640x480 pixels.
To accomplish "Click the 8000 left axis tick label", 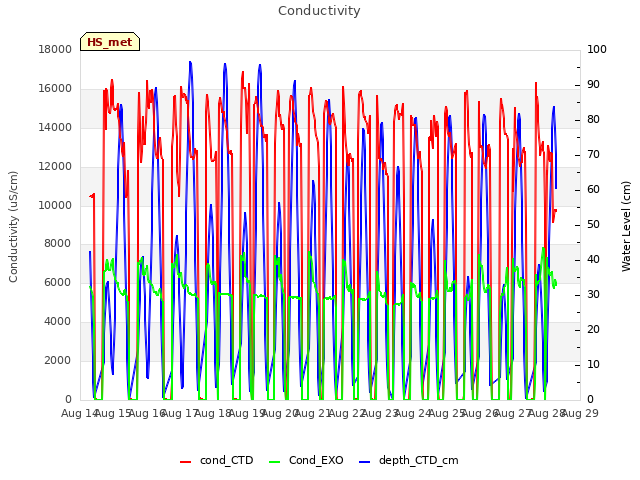I will coord(58,244).
